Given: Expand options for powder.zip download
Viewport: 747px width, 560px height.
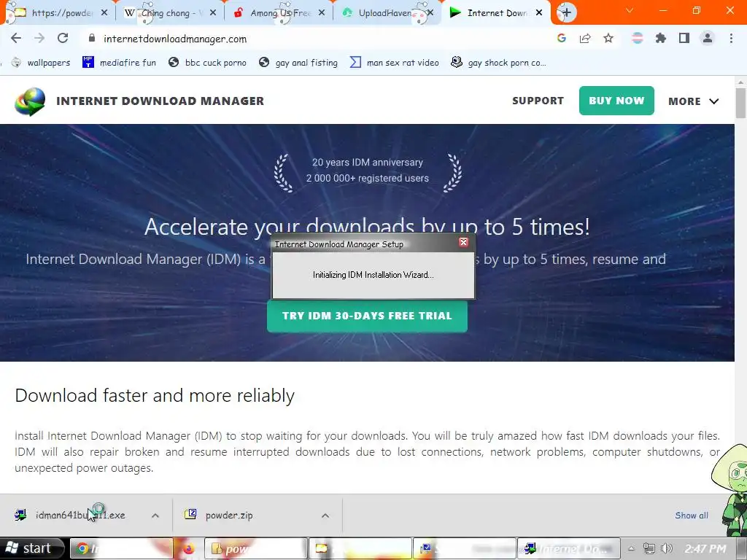Looking at the screenshot, I should coord(325,516).
